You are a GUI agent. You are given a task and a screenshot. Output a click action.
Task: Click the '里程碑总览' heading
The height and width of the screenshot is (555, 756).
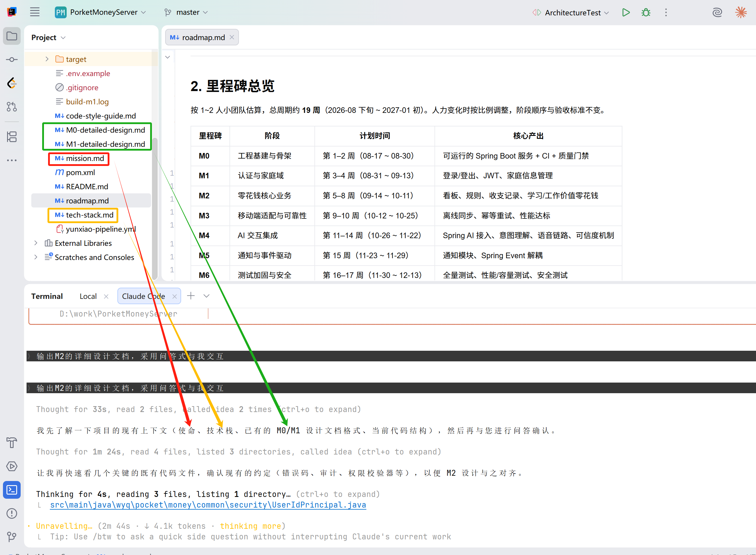point(232,86)
